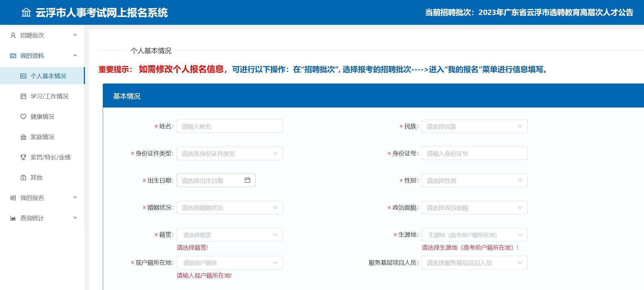
Task: Focus the 身份证号 text field
Action: [x=474, y=153]
